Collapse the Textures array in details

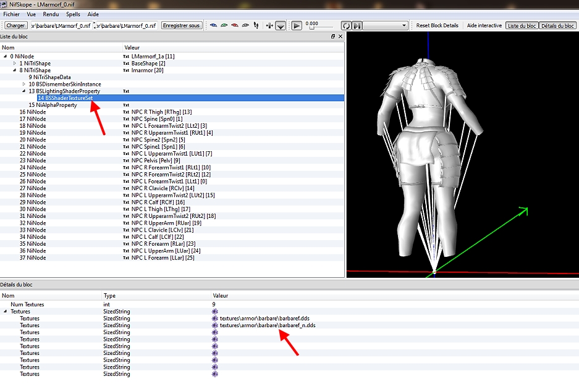(5, 312)
